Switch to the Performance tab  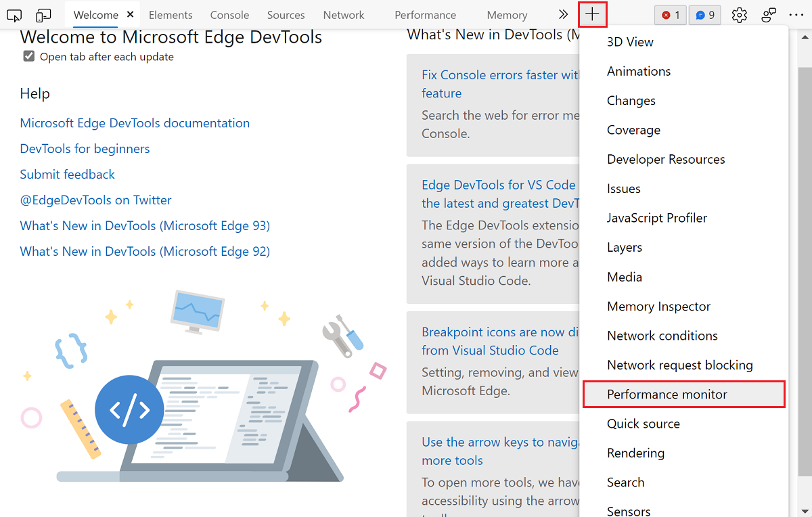point(425,15)
